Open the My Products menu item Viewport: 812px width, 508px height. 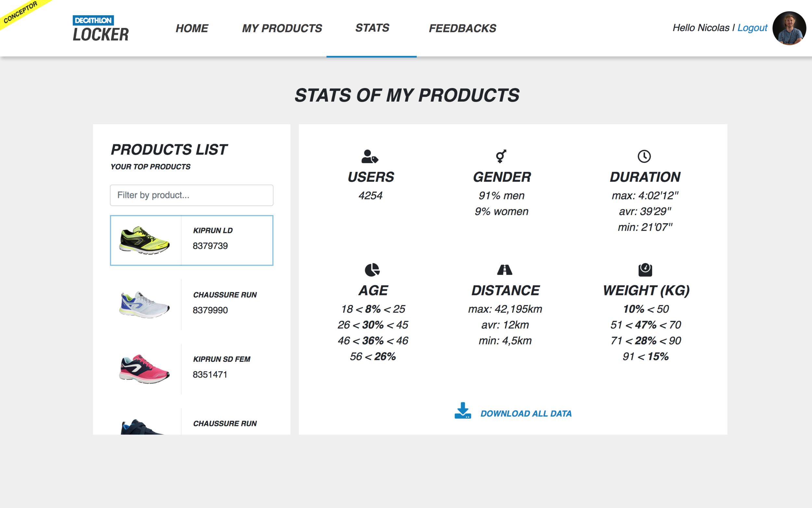click(x=282, y=28)
